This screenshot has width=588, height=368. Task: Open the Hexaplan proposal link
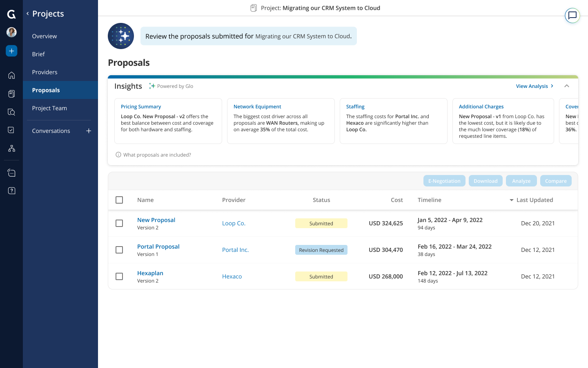pyautogui.click(x=150, y=273)
